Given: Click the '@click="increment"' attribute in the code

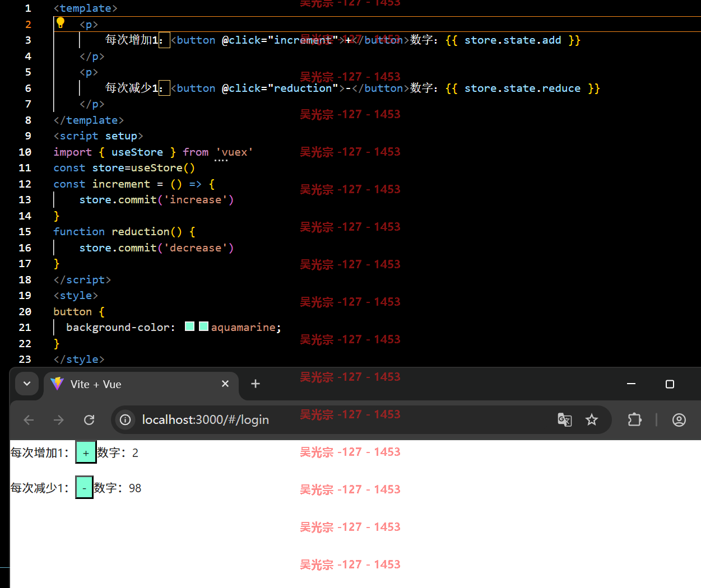Looking at the screenshot, I should [x=280, y=40].
